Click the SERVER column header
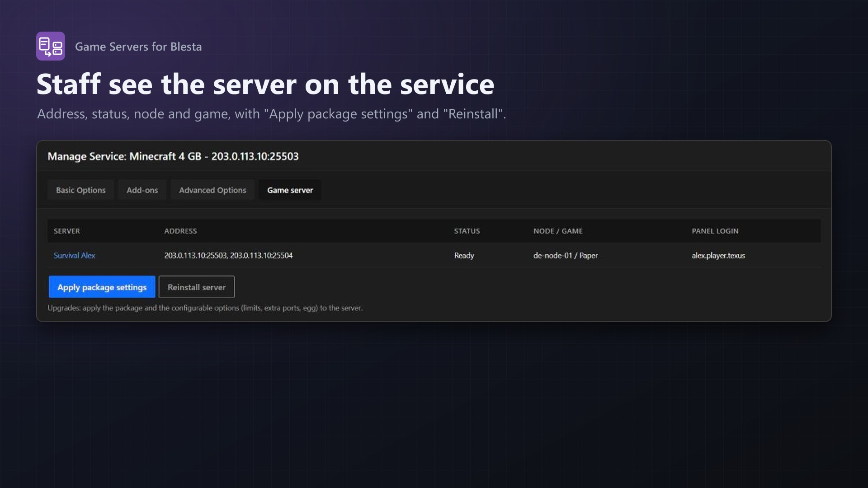Image resolution: width=868 pixels, height=488 pixels. pyautogui.click(x=67, y=231)
